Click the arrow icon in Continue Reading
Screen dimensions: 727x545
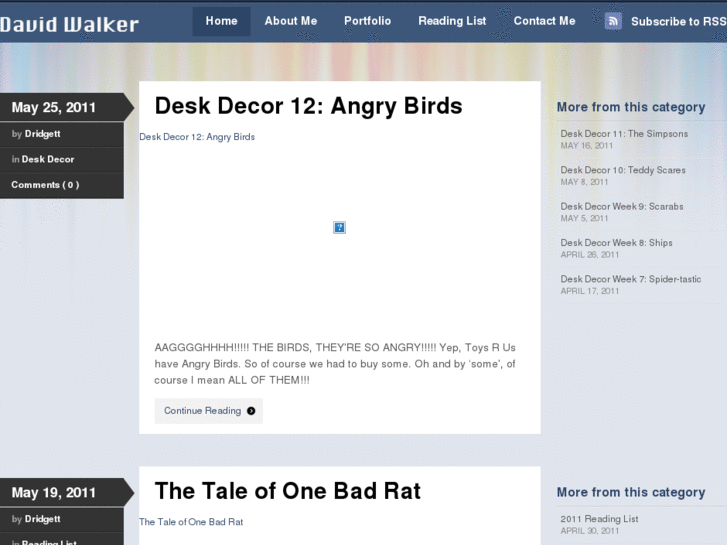[x=251, y=411]
